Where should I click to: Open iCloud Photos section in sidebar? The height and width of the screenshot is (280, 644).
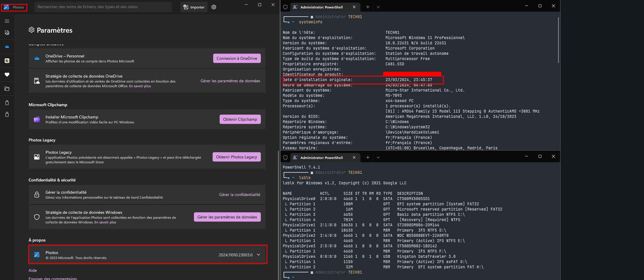pyautogui.click(x=7, y=61)
